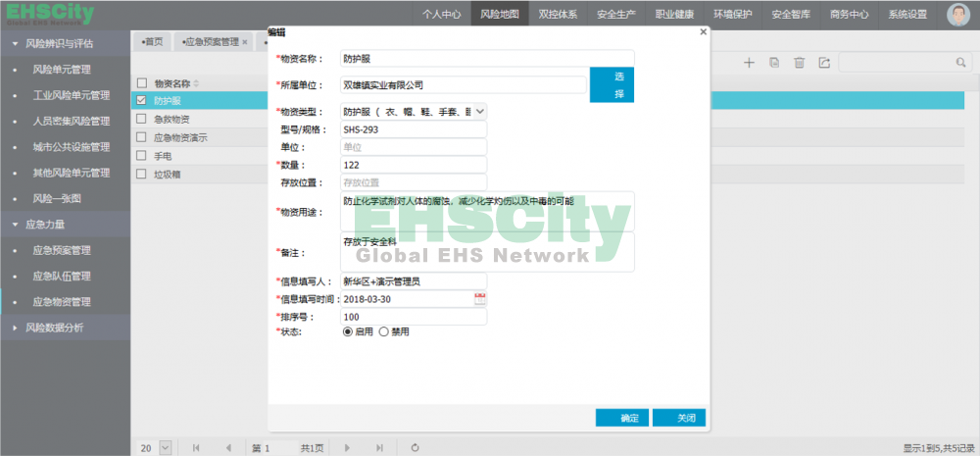Open 安全智库 in top menu

(x=791, y=15)
